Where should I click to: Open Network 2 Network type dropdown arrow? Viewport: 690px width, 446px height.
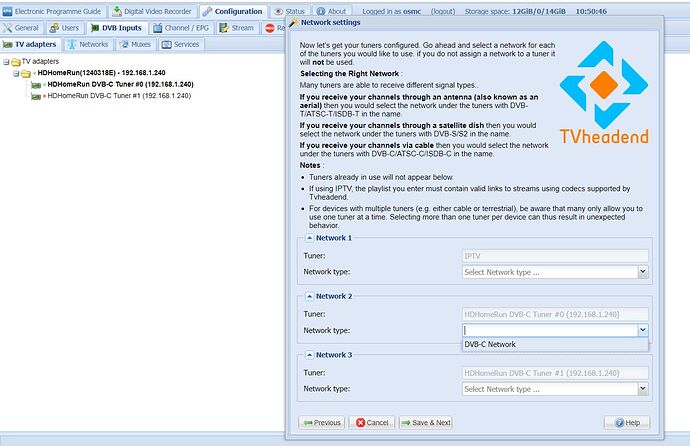pos(643,330)
